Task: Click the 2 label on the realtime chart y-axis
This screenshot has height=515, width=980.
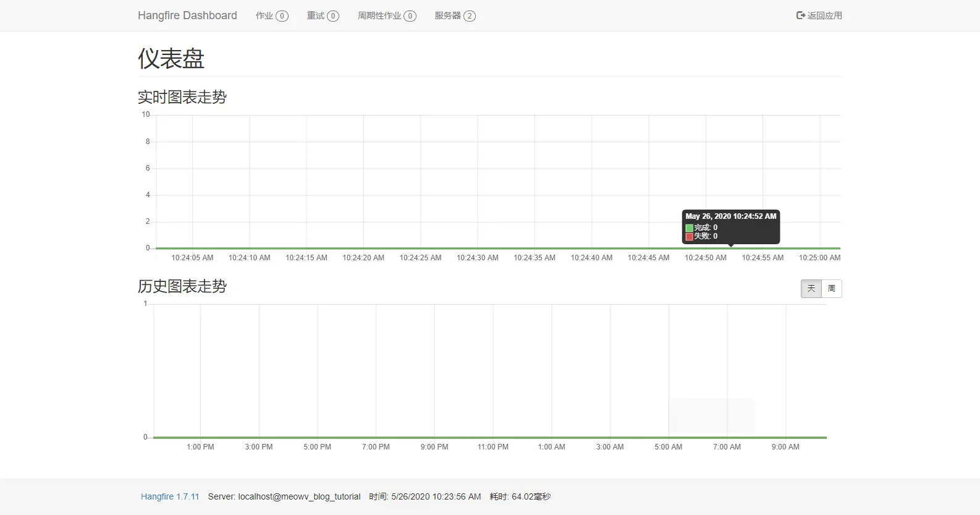Action: click(x=148, y=221)
